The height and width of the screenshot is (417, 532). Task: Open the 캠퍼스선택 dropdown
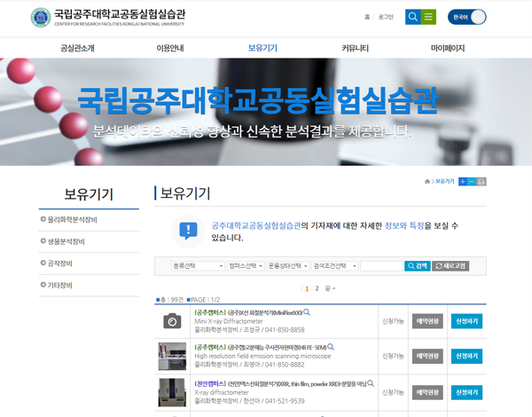coord(246,266)
